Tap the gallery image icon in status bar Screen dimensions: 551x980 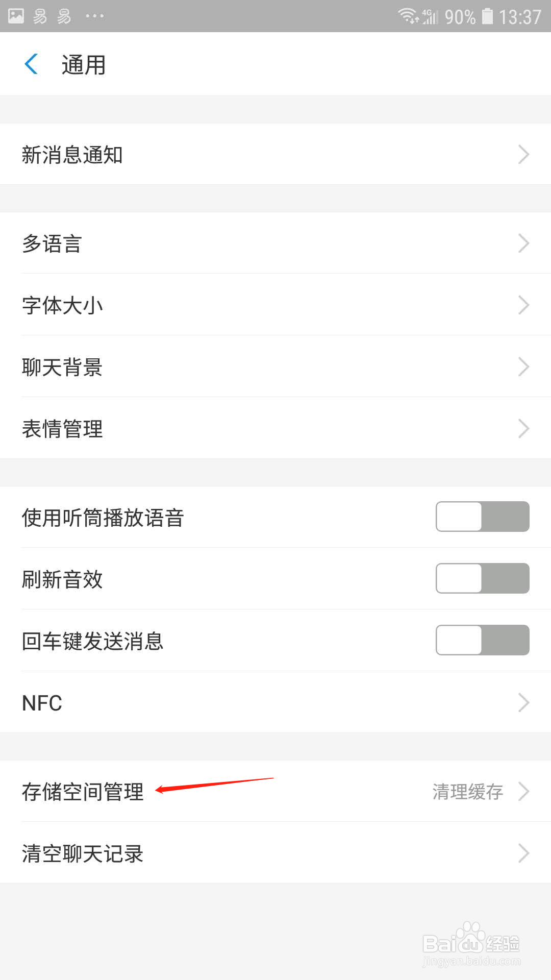(x=16, y=16)
